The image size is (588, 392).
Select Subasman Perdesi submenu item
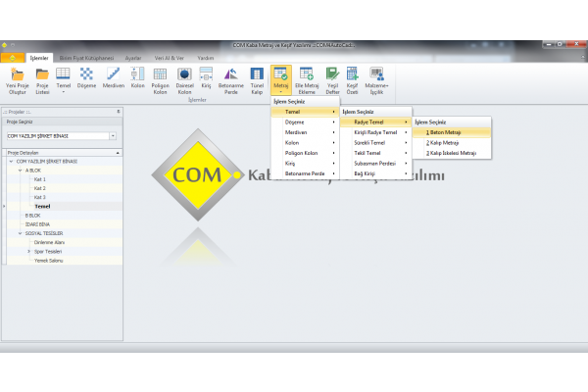(x=376, y=164)
